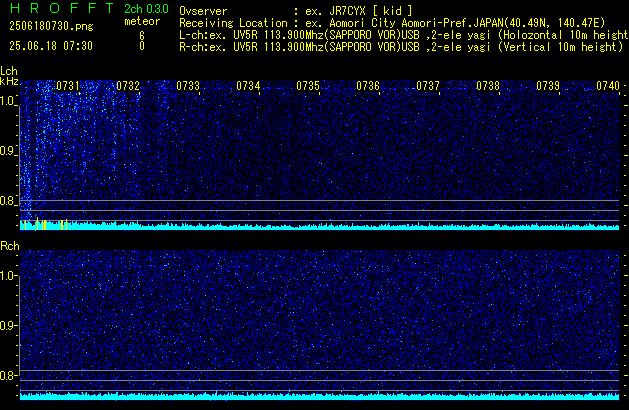The height and width of the screenshot is (410, 629).
Task: Select the 0736 time marker
Action: click(x=368, y=86)
